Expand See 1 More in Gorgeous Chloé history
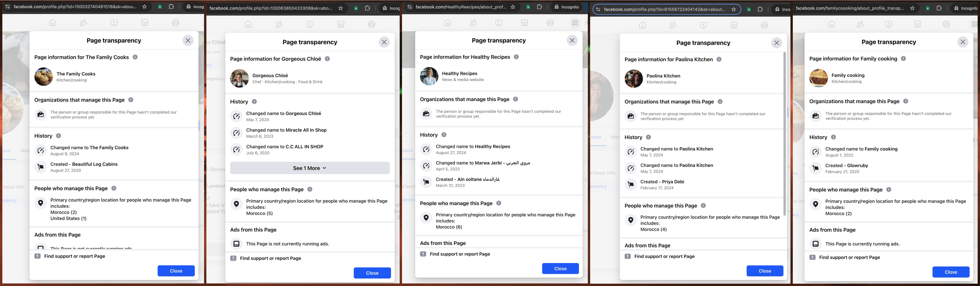980x286 pixels. (310, 168)
